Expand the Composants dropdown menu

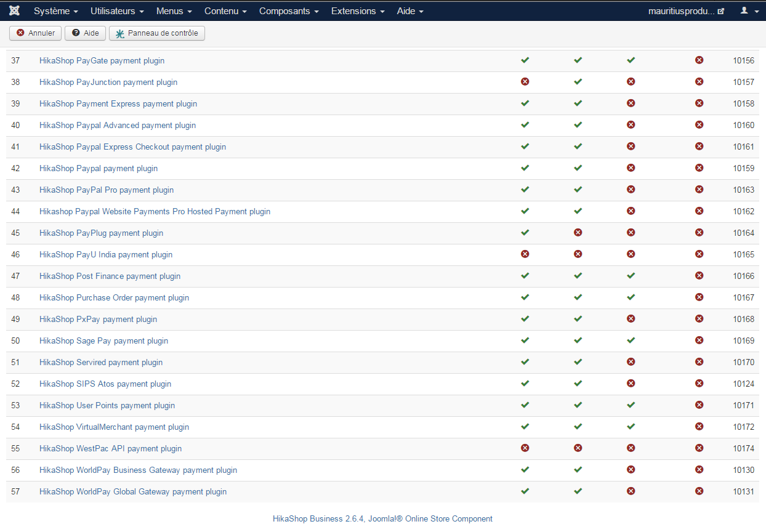289,11
